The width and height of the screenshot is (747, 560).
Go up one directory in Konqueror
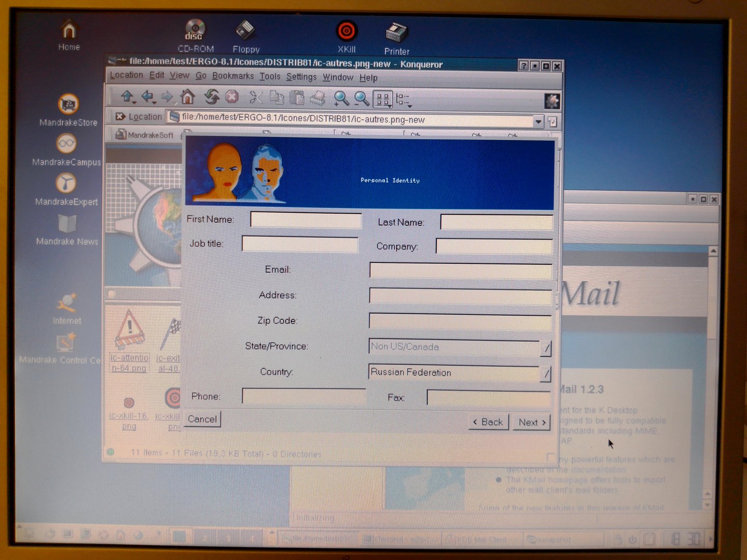[x=127, y=96]
